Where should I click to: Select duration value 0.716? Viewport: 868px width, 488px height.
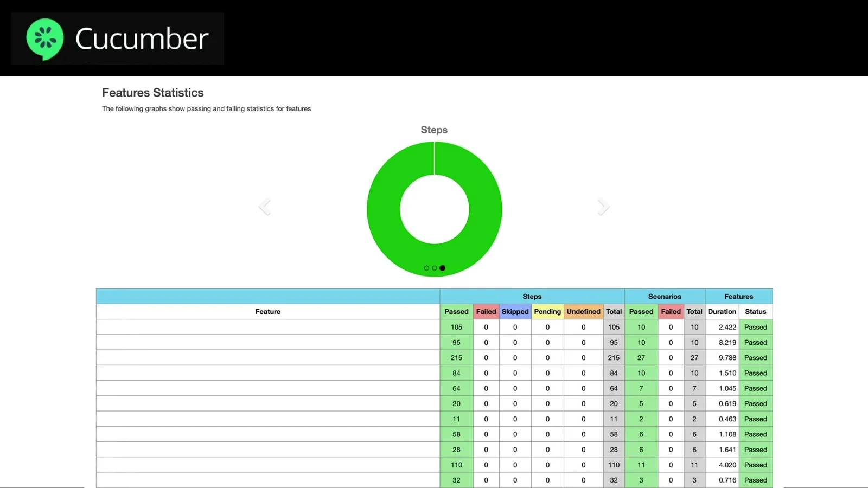pos(727,480)
